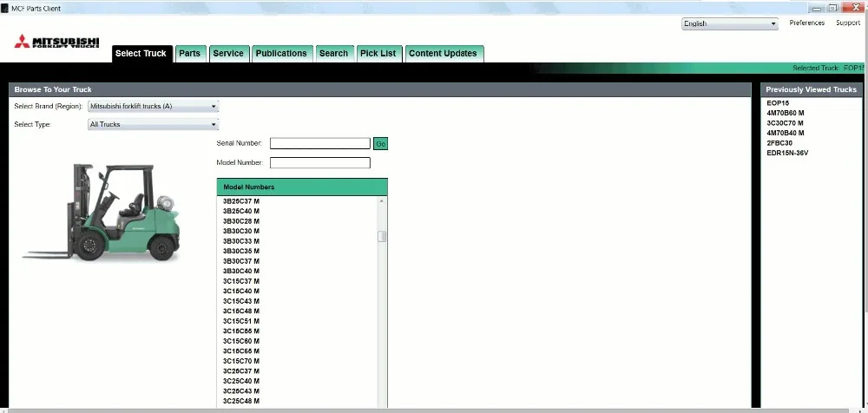Select model 3C15C51 M in list

[x=241, y=320]
